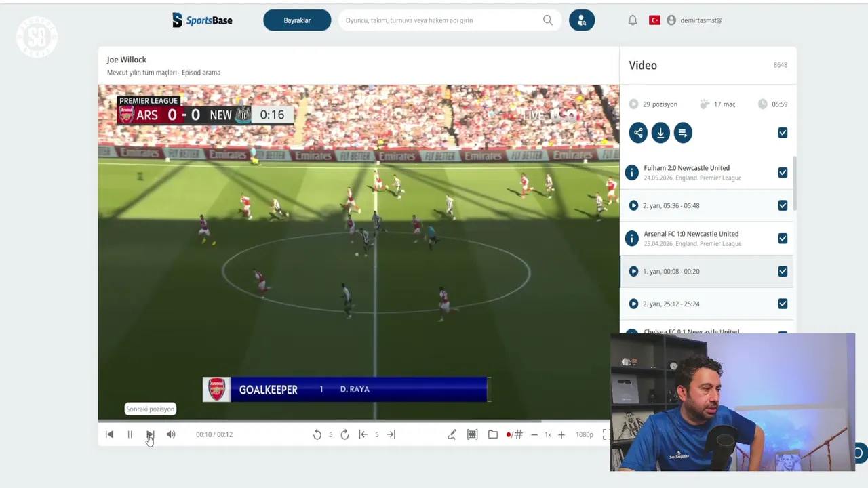Click the 00:10 / 00:12 time readout
Screen dimensions: 868x488
click(214, 434)
